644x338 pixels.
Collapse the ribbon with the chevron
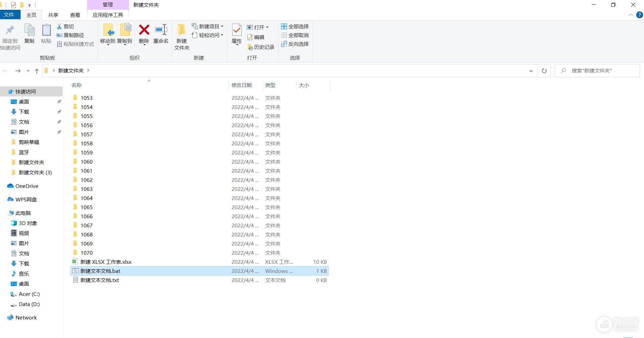[631, 15]
